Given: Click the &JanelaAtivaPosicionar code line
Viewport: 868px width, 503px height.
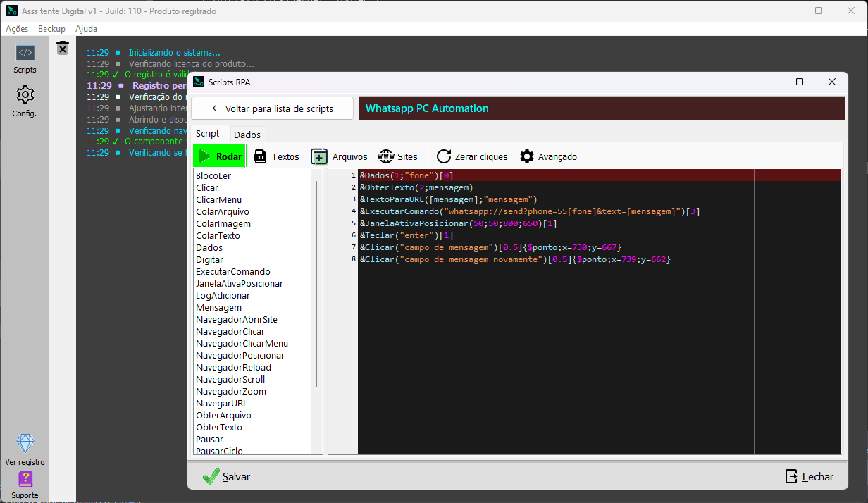Looking at the screenshot, I should click(459, 223).
